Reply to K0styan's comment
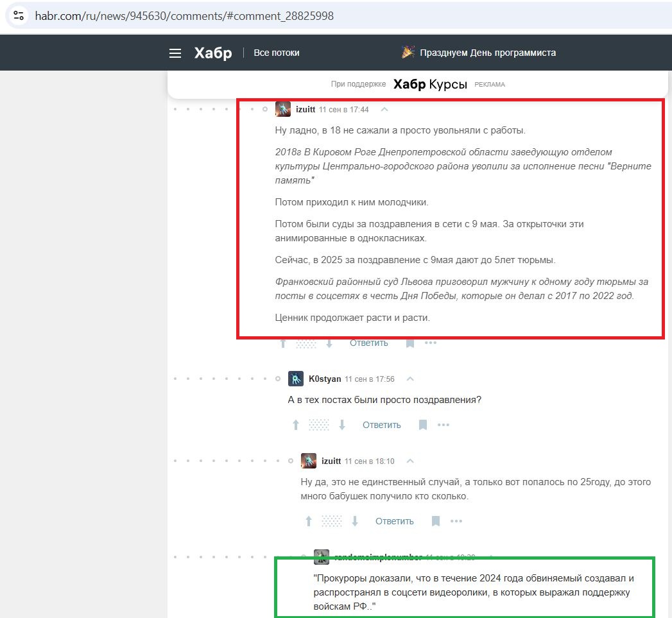 coord(381,425)
